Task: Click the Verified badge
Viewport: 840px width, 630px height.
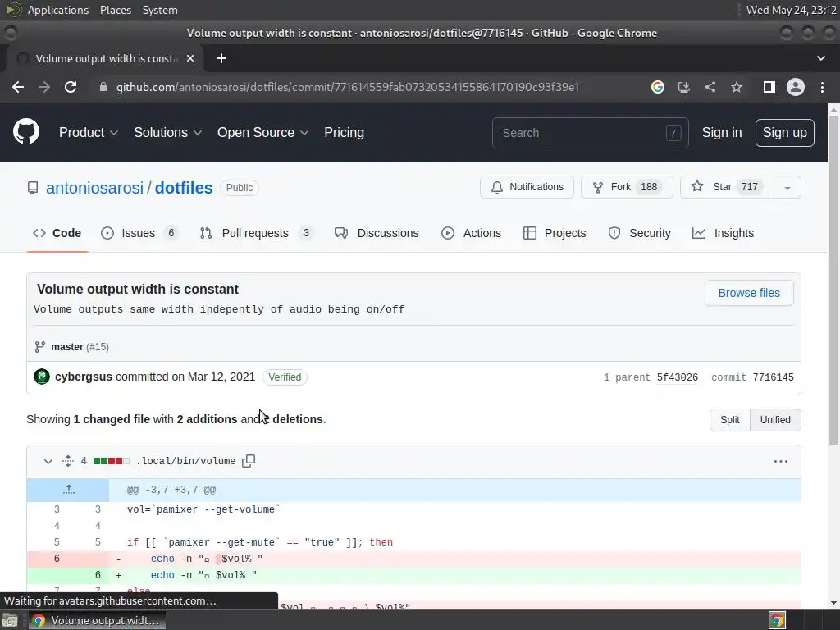Action: click(x=285, y=377)
